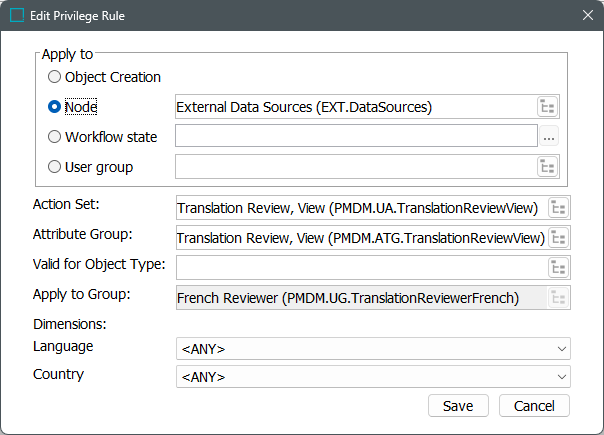Open Valid for Object Type picker icon
The width and height of the screenshot is (604, 435).
(559, 267)
